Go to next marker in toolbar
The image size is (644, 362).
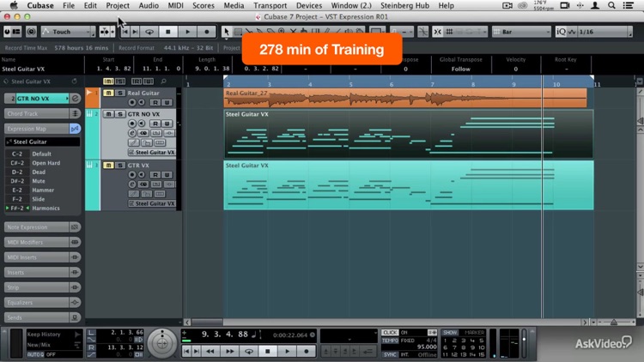tap(135, 32)
